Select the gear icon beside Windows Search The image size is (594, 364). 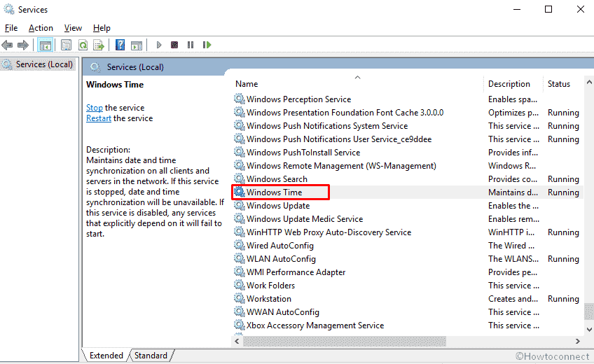click(239, 178)
